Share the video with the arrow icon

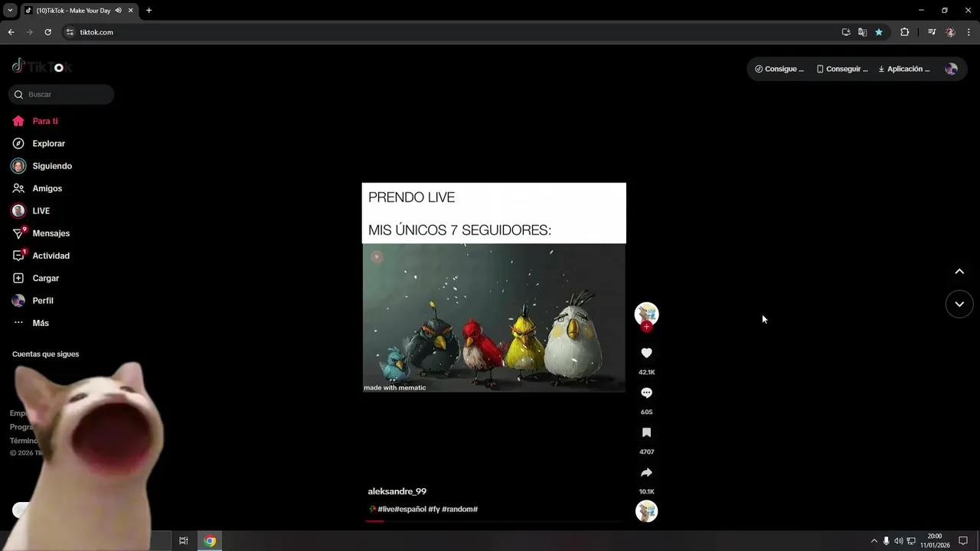click(x=646, y=472)
